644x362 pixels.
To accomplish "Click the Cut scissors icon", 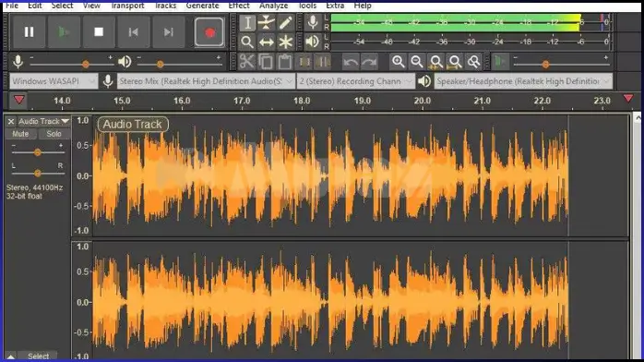I will [247, 62].
